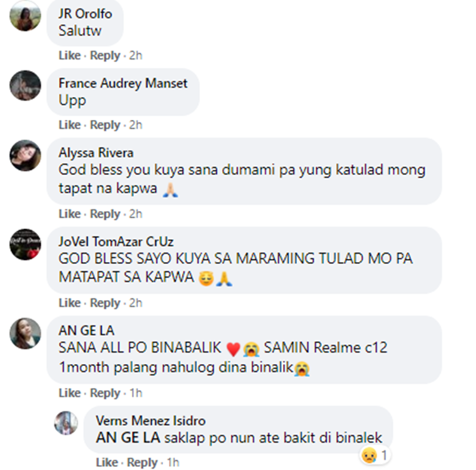Like JR Orolfo's Salutw comment
This screenshot has width=476, height=470.
click(x=70, y=56)
